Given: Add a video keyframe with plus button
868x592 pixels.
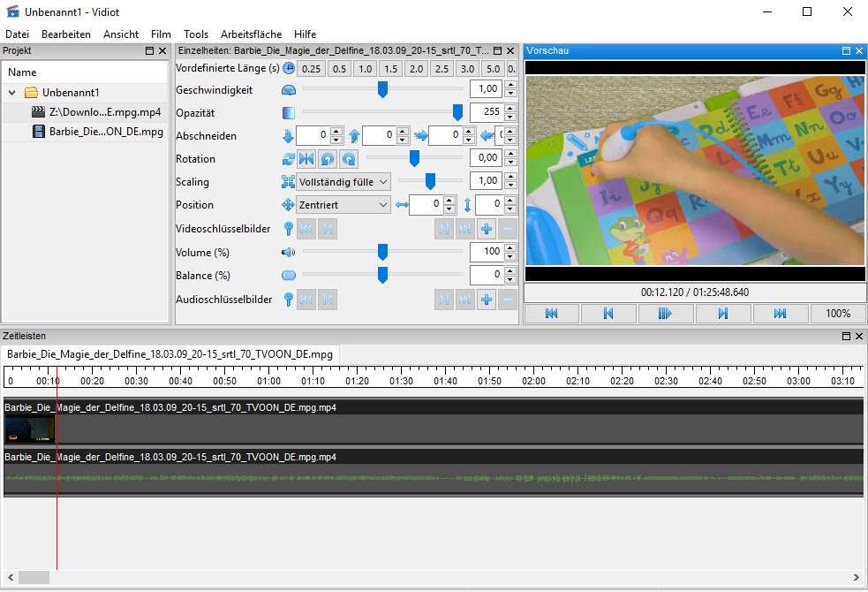Looking at the screenshot, I should [487, 229].
